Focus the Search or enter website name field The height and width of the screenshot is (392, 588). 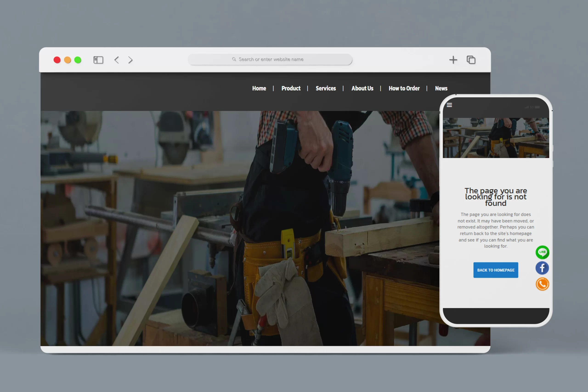[x=271, y=59]
